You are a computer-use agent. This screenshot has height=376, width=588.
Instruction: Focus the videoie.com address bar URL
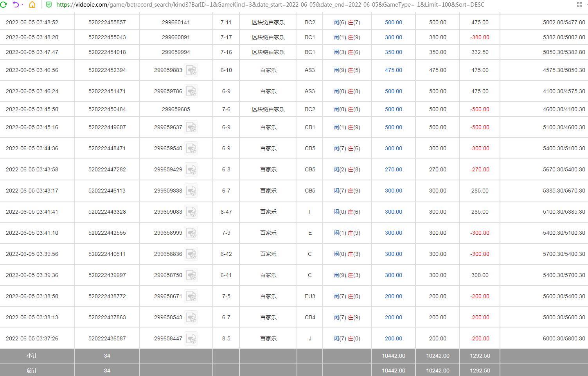tap(270, 5)
